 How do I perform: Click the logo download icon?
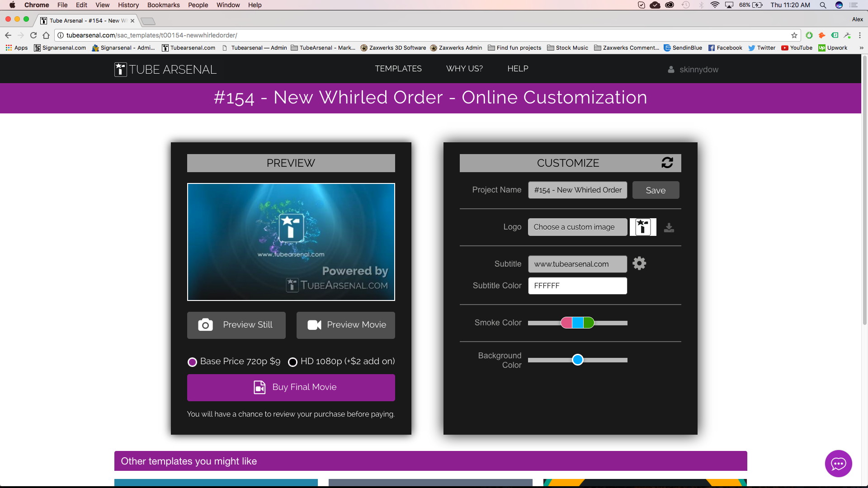pyautogui.click(x=669, y=227)
